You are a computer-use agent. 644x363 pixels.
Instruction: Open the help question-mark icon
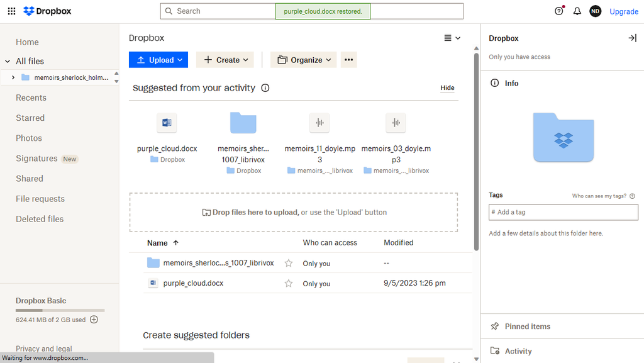(x=559, y=11)
